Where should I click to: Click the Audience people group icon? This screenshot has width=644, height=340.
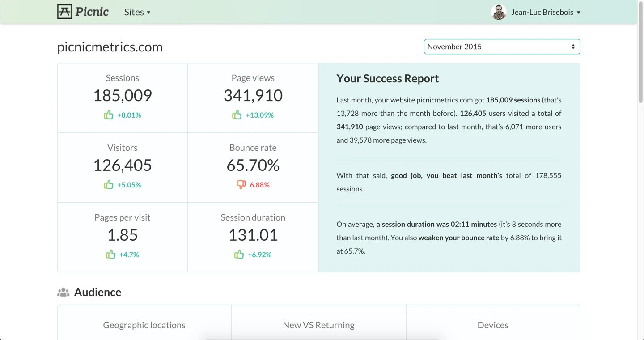pyautogui.click(x=64, y=292)
